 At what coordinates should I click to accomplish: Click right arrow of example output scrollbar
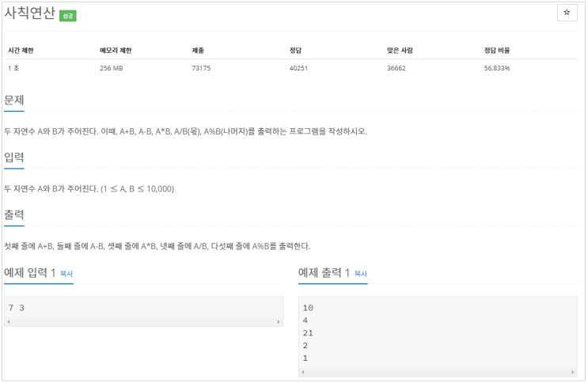coord(573,372)
